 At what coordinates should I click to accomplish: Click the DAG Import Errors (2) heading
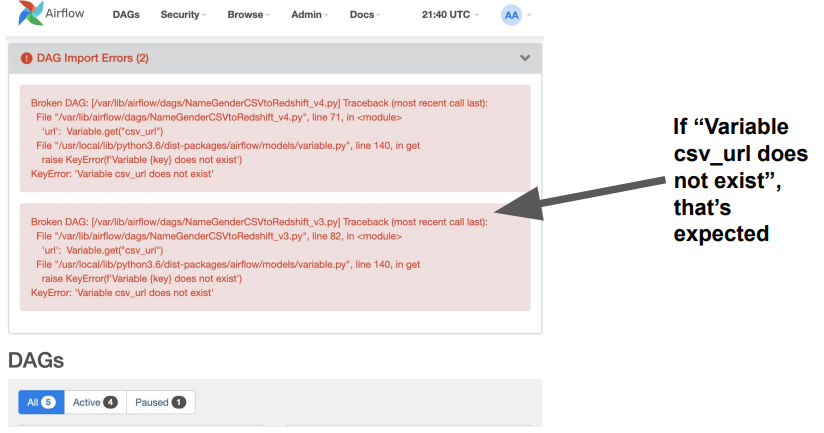point(92,58)
